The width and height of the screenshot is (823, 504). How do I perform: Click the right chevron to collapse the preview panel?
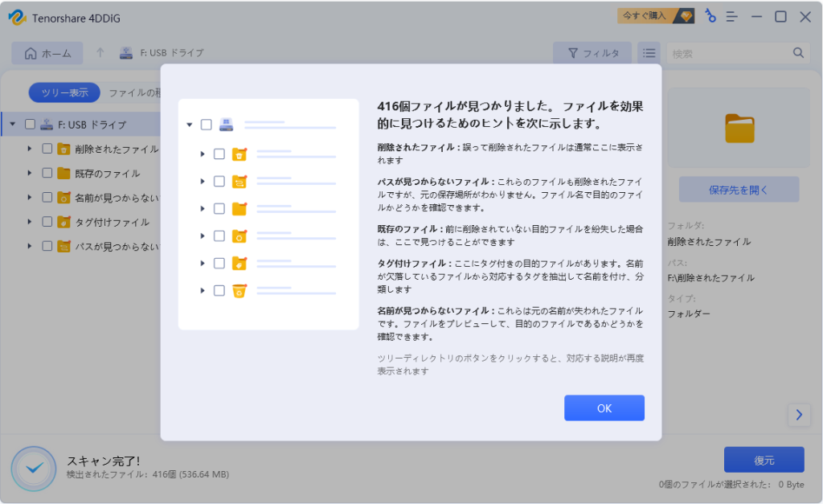point(799,415)
